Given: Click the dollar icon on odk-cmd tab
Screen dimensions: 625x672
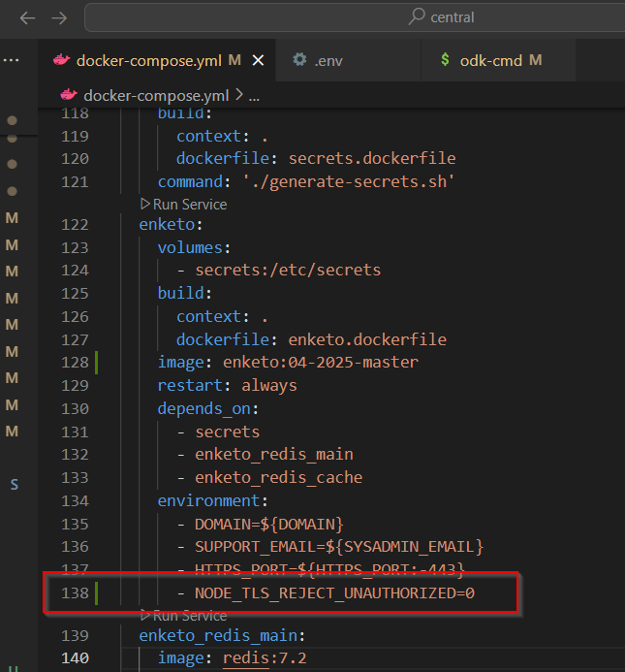Looking at the screenshot, I should [x=445, y=59].
